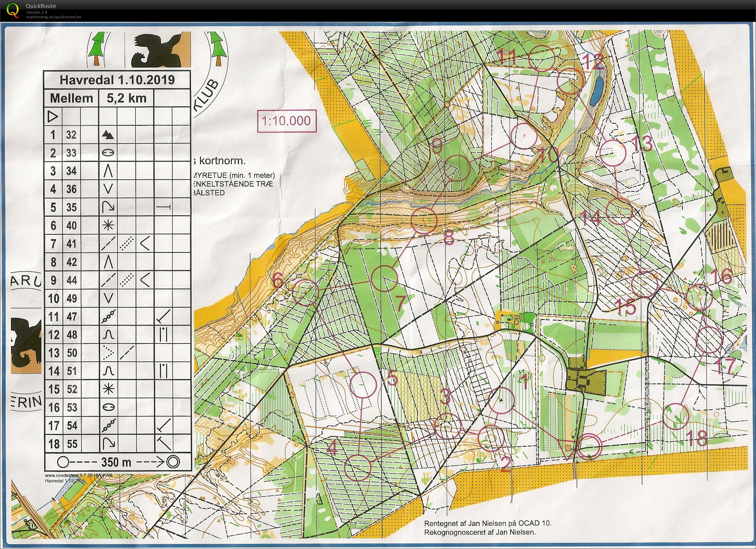Click "Rentegnet af Jan Nielsen på OCAD 10."
This screenshot has height=549, width=756.
[x=488, y=523]
